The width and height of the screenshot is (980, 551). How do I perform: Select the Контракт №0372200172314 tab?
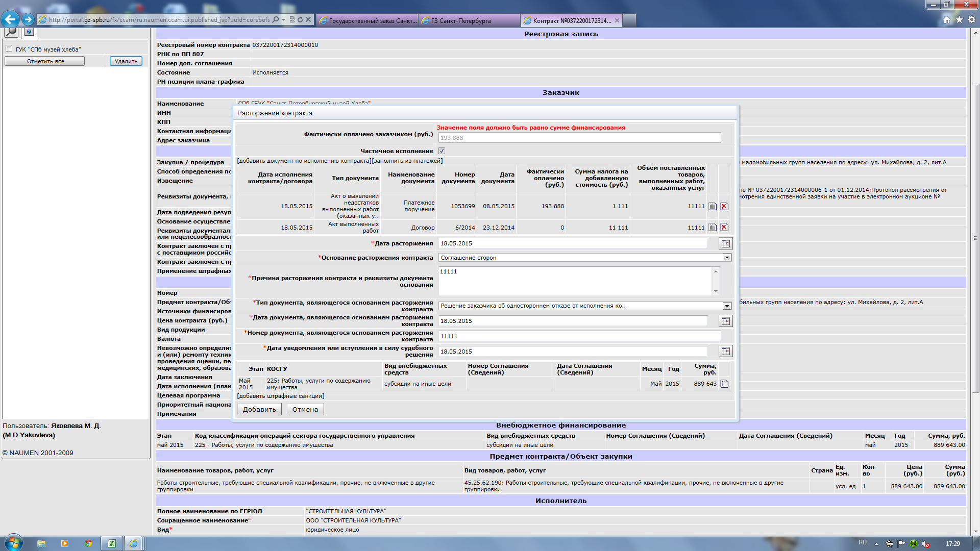(x=572, y=20)
